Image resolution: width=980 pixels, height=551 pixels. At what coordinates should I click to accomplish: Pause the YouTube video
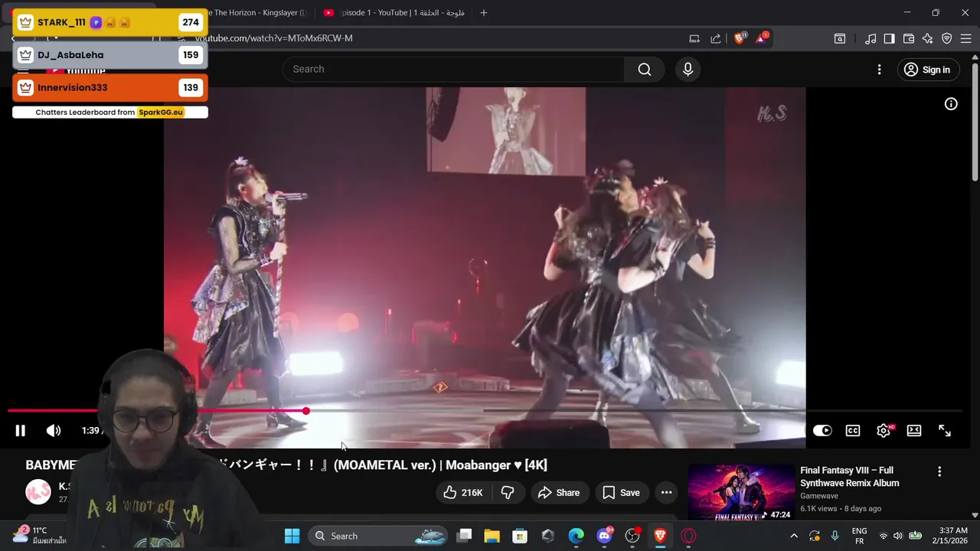(x=21, y=431)
